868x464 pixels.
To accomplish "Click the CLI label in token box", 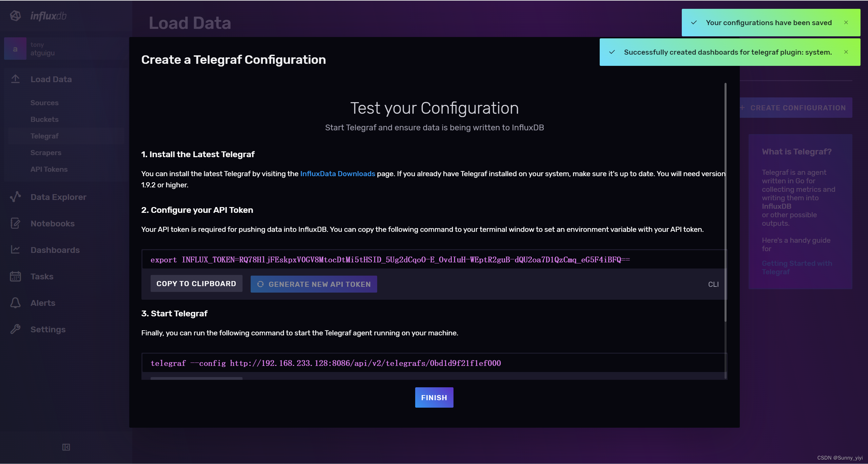I will [713, 284].
